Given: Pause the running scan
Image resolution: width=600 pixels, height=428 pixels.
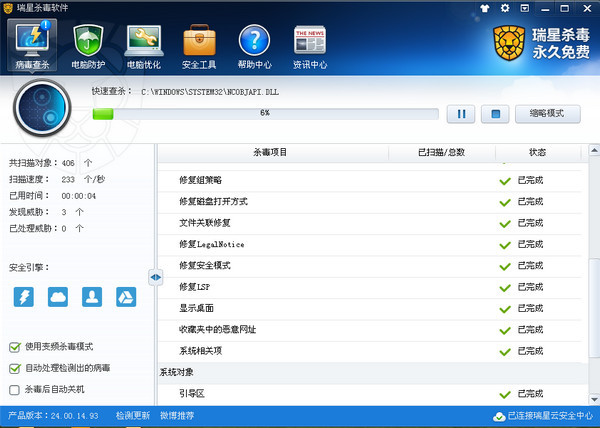Looking at the screenshot, I should click(x=461, y=114).
